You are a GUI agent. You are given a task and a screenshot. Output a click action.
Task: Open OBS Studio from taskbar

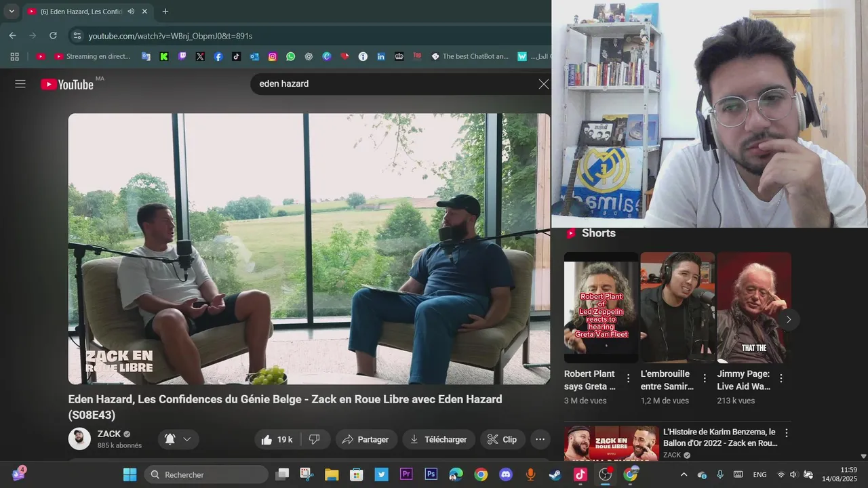pyautogui.click(x=605, y=474)
